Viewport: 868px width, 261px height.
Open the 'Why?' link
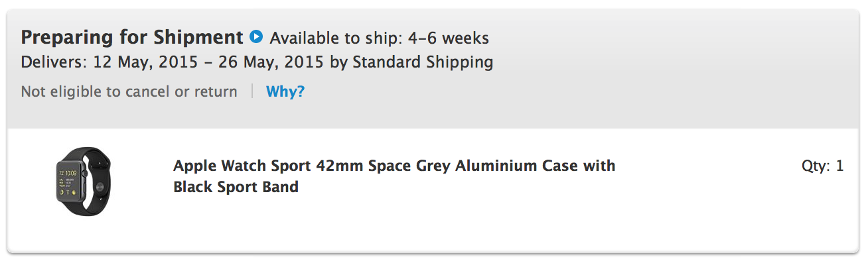click(x=285, y=91)
